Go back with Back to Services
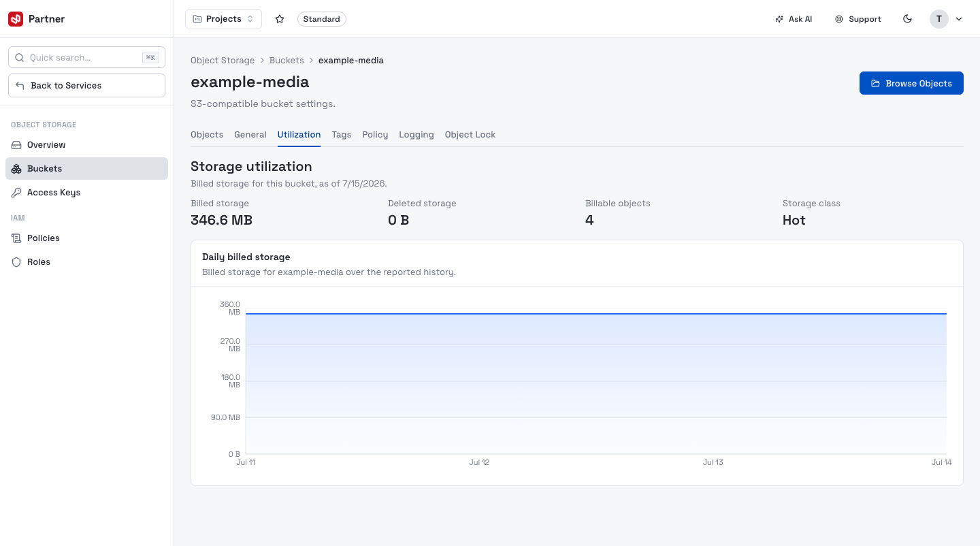 tap(86, 85)
